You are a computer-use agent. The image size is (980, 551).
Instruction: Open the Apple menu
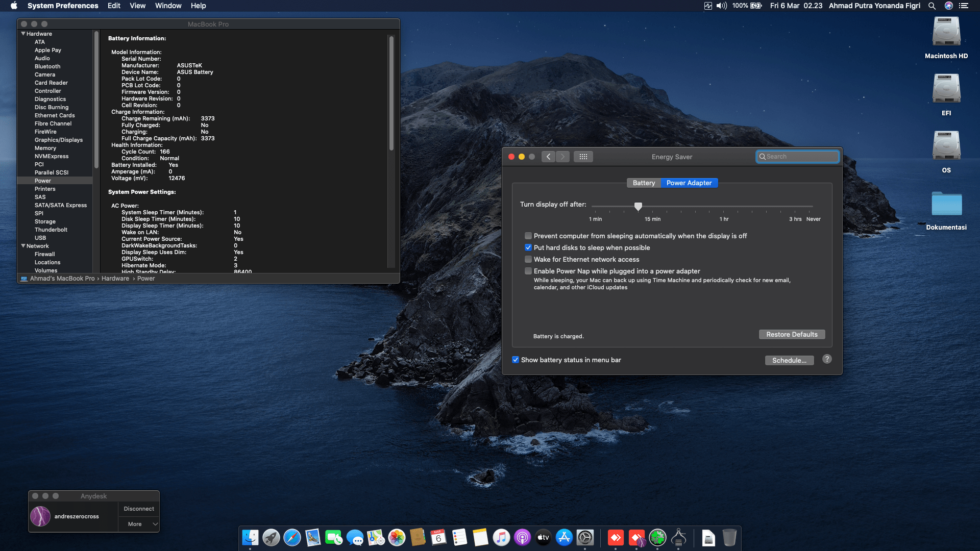[x=14, y=6]
